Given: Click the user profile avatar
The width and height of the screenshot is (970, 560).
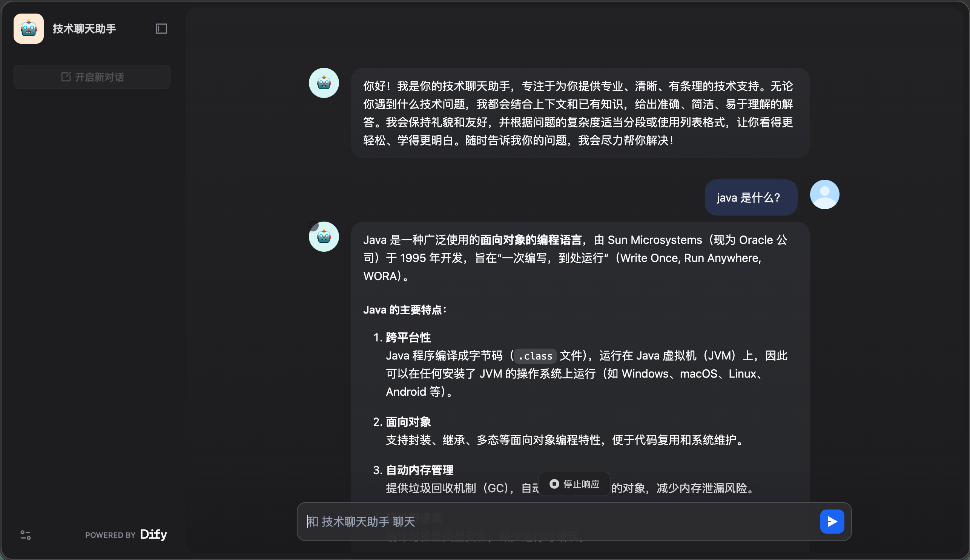Looking at the screenshot, I should 824,194.
